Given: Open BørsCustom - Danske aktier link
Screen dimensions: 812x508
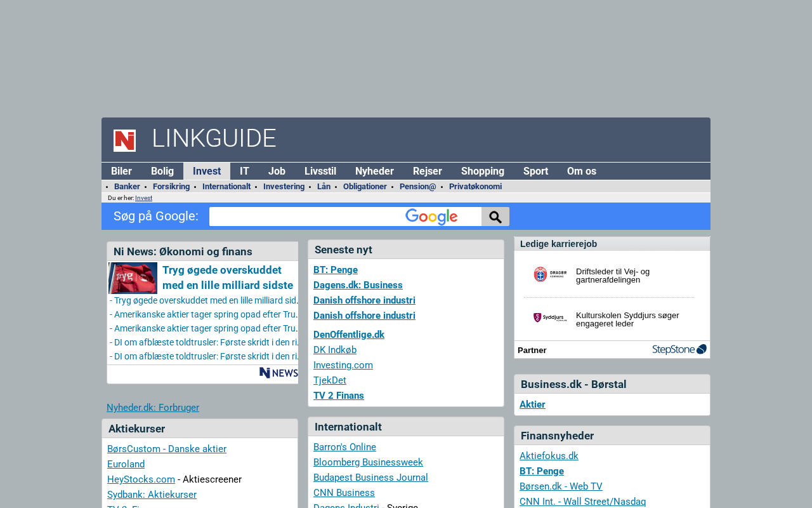Looking at the screenshot, I should 167,449.
